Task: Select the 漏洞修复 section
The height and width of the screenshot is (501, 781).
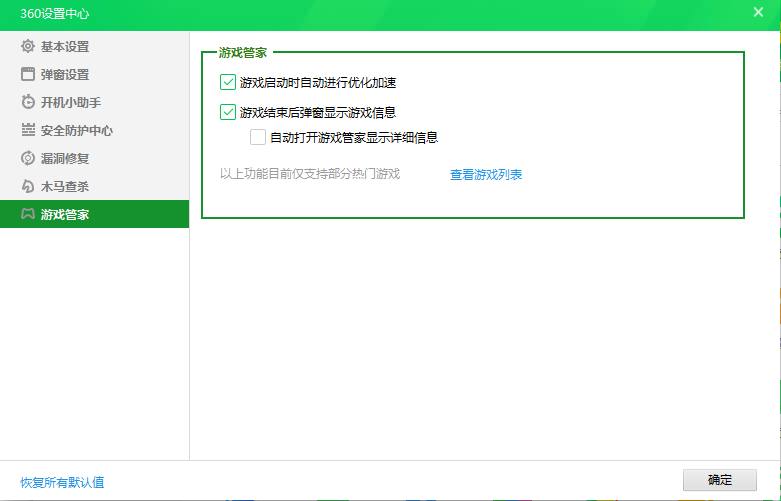Action: pos(95,158)
